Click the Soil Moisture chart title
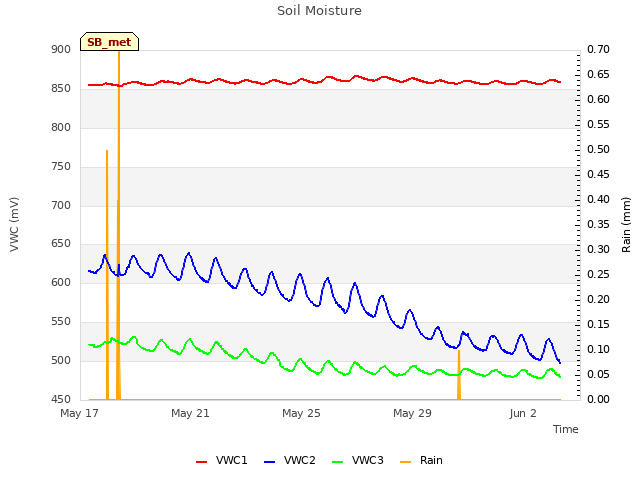The width and height of the screenshot is (640, 480). [319, 11]
